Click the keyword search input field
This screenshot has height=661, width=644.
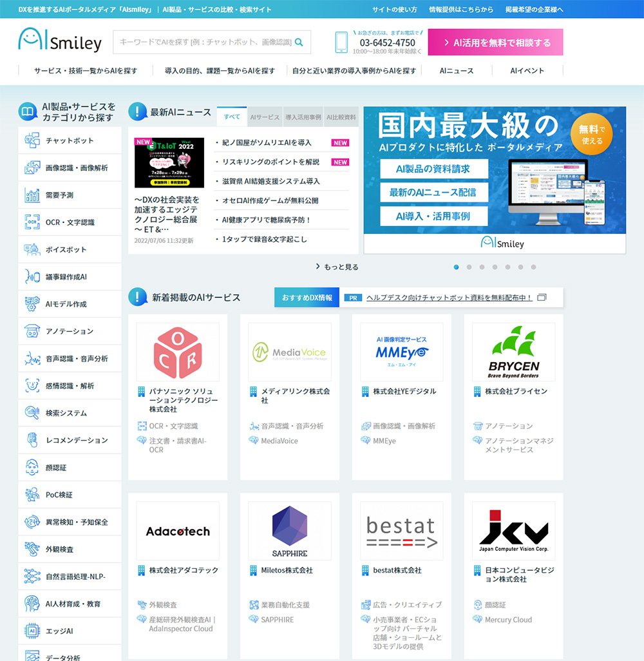(x=200, y=41)
